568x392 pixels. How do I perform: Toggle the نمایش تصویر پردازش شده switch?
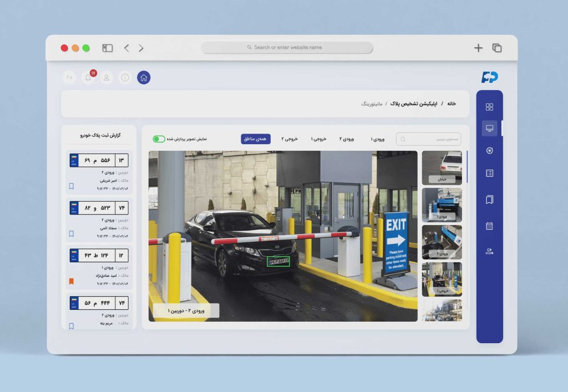click(159, 139)
